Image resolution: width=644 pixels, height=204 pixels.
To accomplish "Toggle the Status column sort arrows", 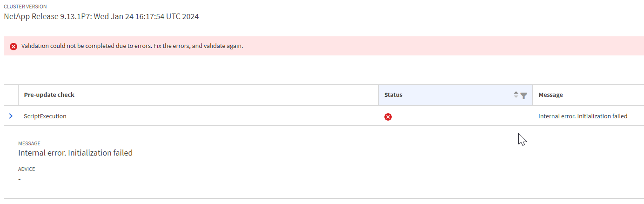I will point(516,95).
